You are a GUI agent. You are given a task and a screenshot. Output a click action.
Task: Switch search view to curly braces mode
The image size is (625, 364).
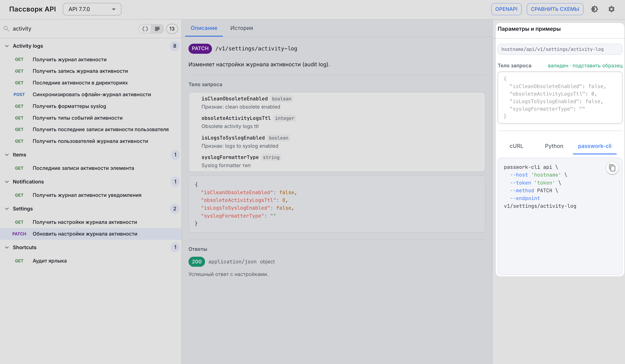[x=145, y=29]
